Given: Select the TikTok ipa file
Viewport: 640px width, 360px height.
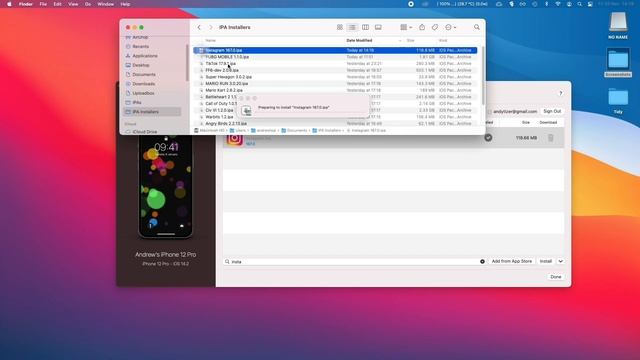Looking at the screenshot, I should click(x=220, y=64).
